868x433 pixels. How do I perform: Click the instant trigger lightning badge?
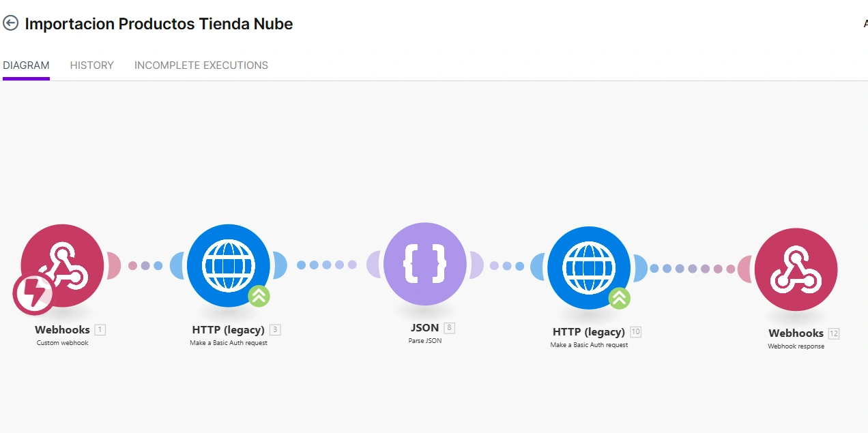click(x=33, y=294)
